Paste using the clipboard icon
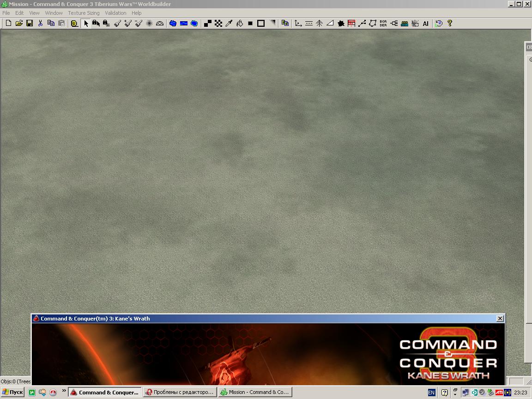 click(61, 23)
